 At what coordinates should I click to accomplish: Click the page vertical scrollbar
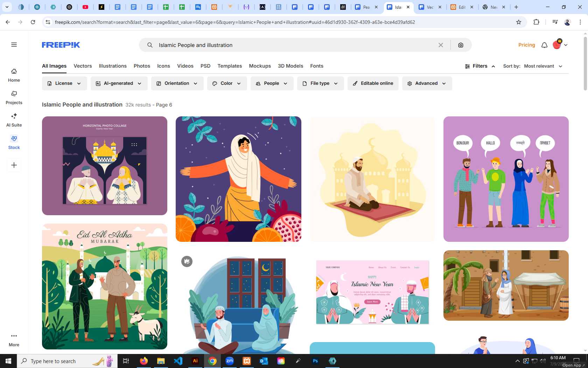pos(585,63)
